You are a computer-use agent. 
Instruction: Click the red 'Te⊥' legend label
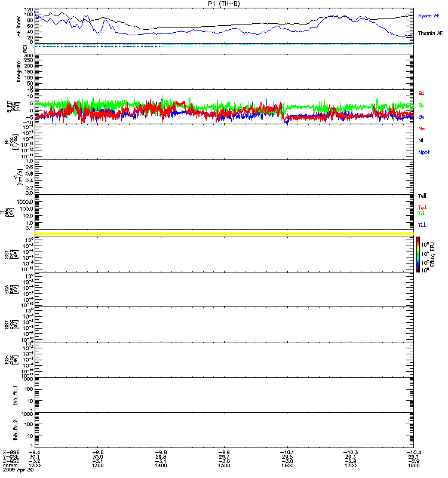(422, 207)
